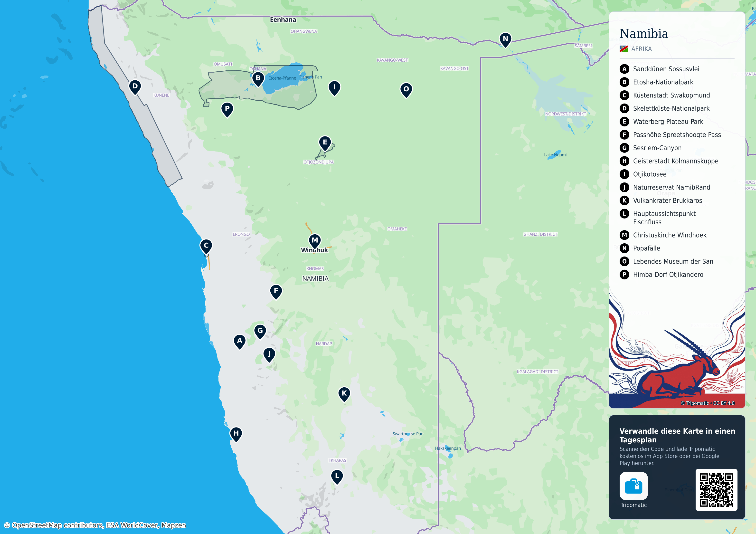Select map pin D on Skeleton Coast
The height and width of the screenshot is (534, 756).
(135, 87)
